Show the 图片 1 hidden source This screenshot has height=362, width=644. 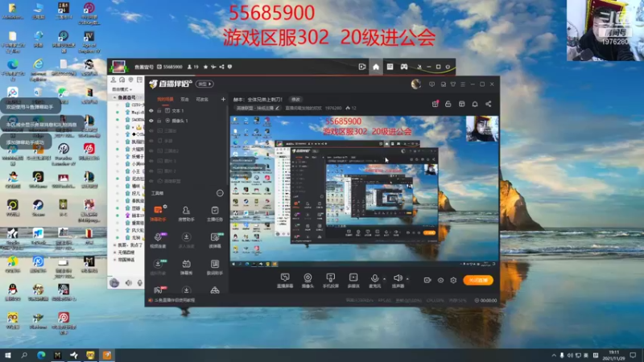pyautogui.click(x=151, y=161)
